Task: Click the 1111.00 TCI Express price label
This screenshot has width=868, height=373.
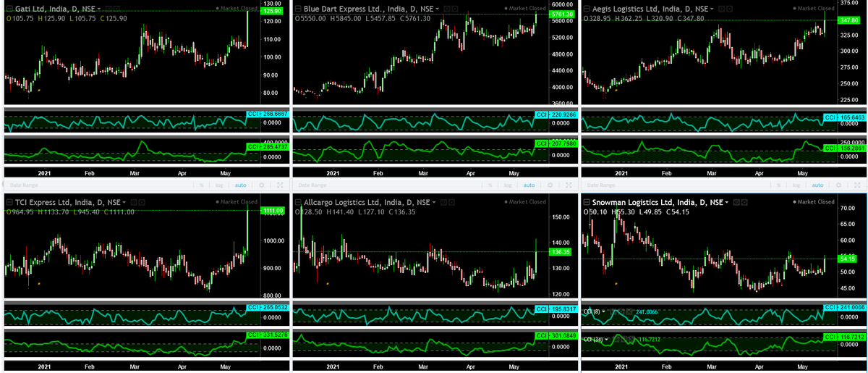Action: click(273, 210)
